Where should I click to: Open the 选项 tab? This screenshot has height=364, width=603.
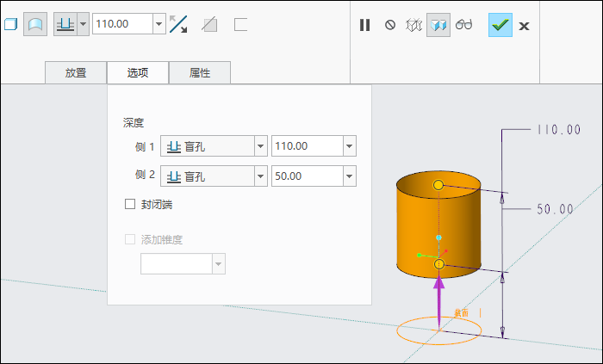tap(138, 72)
